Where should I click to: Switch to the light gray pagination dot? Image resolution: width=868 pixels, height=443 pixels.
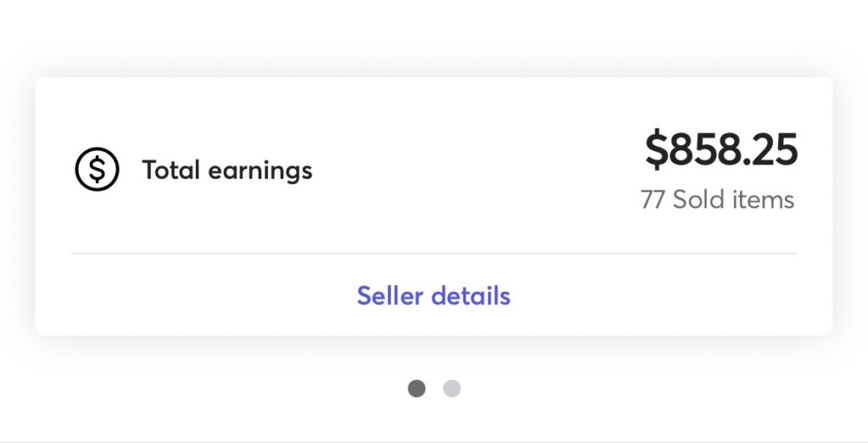452,389
